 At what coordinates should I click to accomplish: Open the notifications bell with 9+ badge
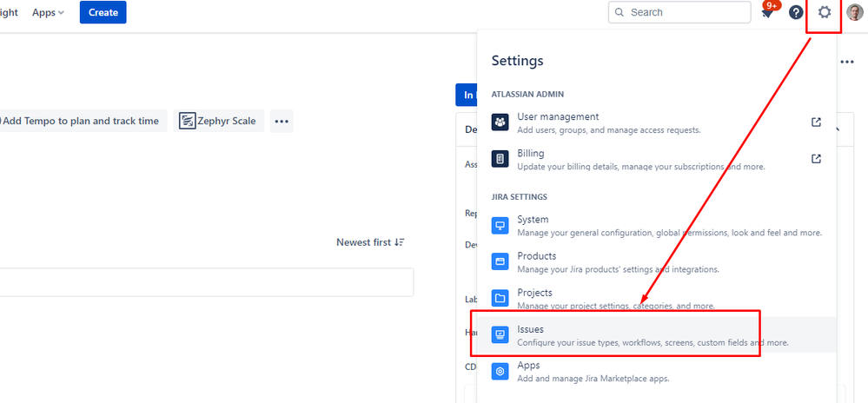[768, 11]
